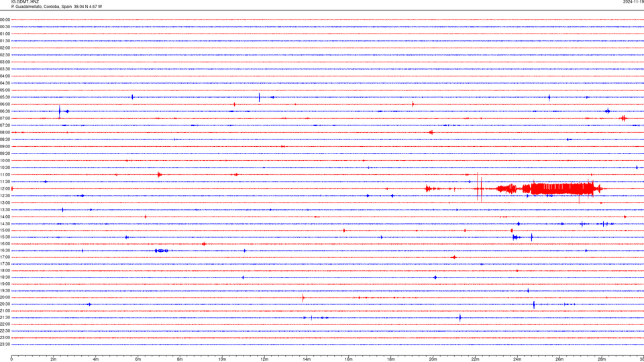Image resolution: width=644 pixels, height=362 pixels.
Task: Click the 04:00 time label
Action: (5, 76)
